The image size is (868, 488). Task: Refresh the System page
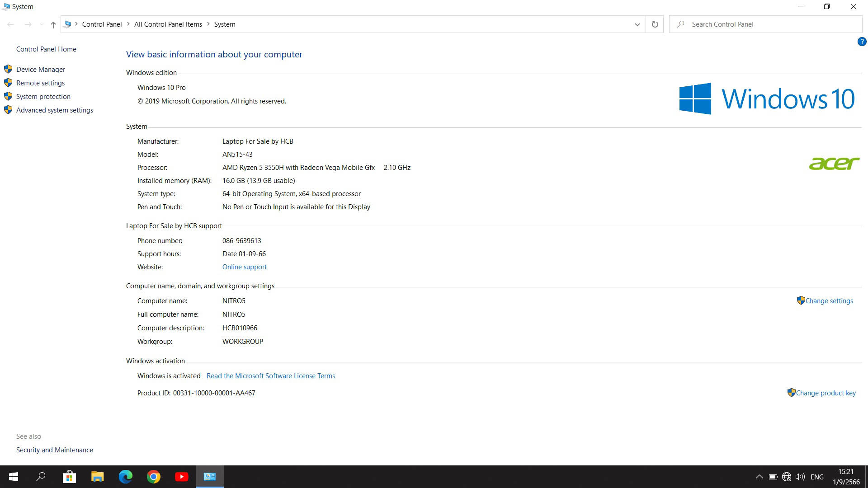pos(655,24)
